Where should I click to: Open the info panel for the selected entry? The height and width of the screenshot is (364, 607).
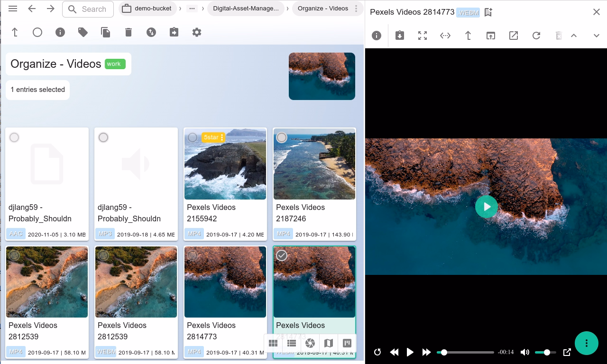[60, 32]
